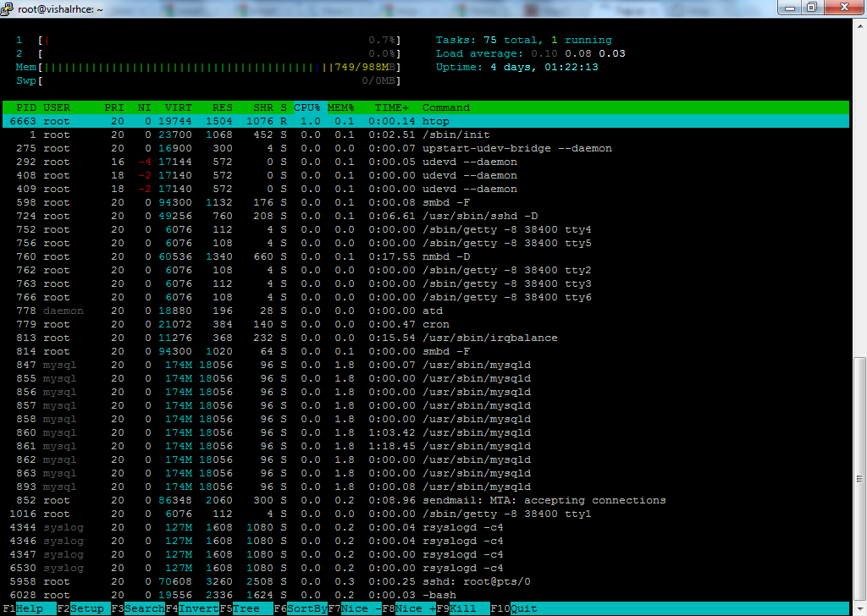Sort by the MEM% column header
Screen dimensions: 867x616
point(340,107)
